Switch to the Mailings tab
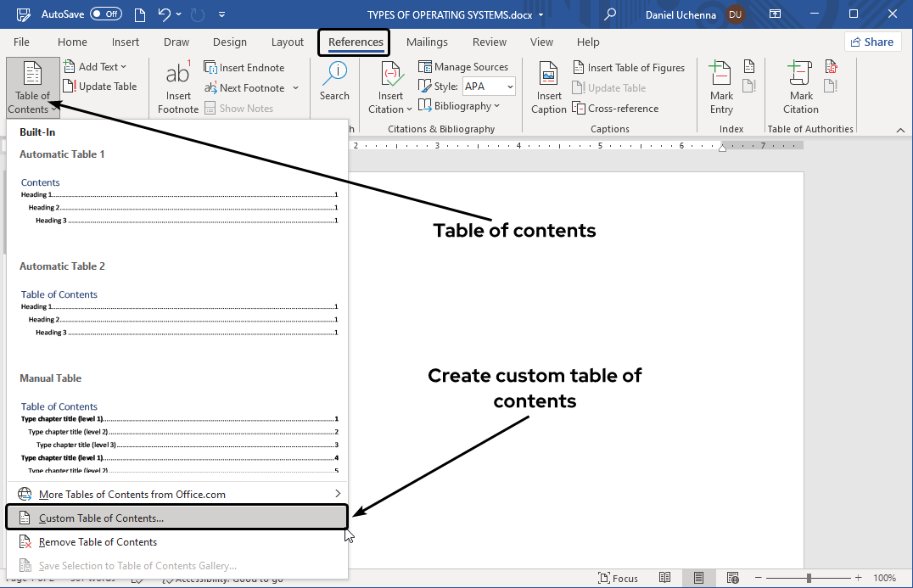 point(427,42)
